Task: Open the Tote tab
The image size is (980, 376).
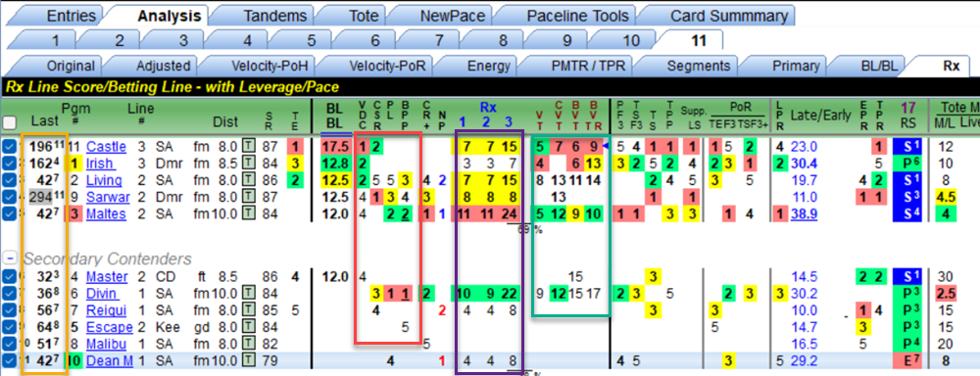Action: pyautogui.click(x=363, y=16)
